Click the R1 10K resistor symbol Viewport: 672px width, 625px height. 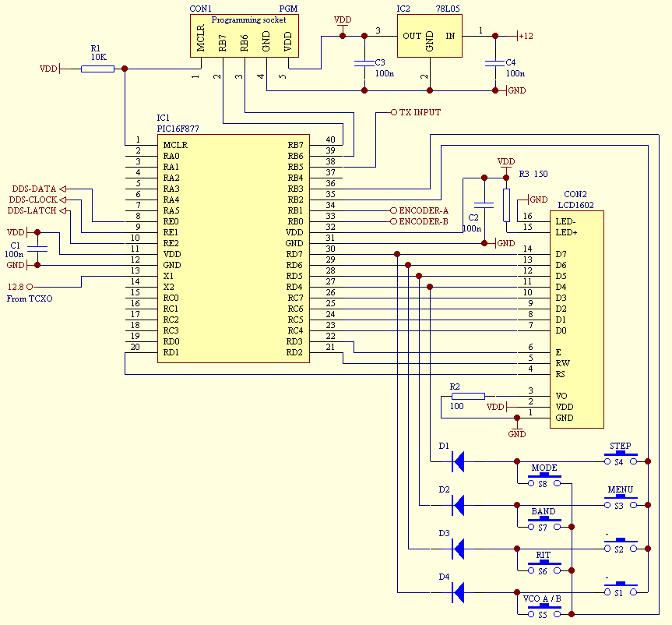point(98,69)
